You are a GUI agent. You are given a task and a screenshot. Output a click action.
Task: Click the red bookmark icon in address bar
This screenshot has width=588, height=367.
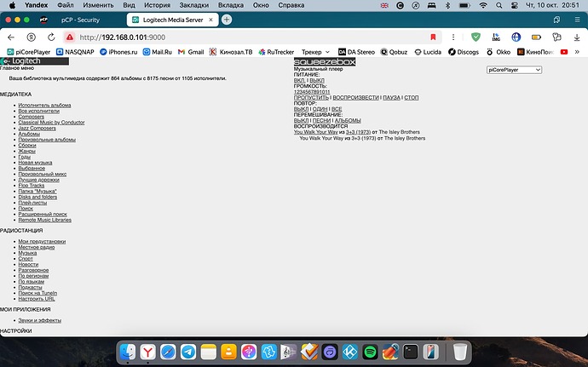click(433, 37)
